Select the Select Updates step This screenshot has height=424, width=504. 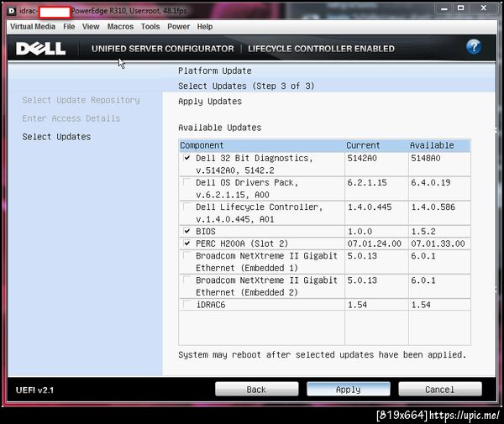pos(56,137)
